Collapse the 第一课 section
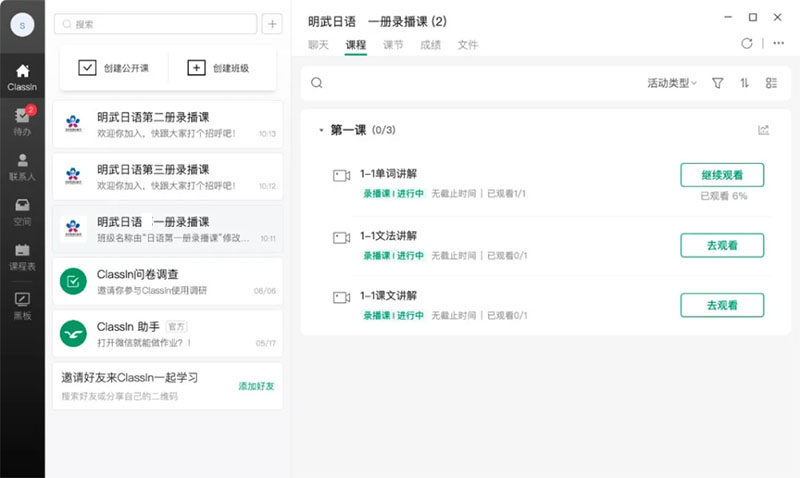 point(321,131)
